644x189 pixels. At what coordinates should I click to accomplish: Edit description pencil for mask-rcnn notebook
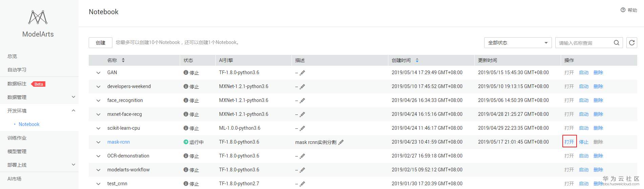click(341, 142)
